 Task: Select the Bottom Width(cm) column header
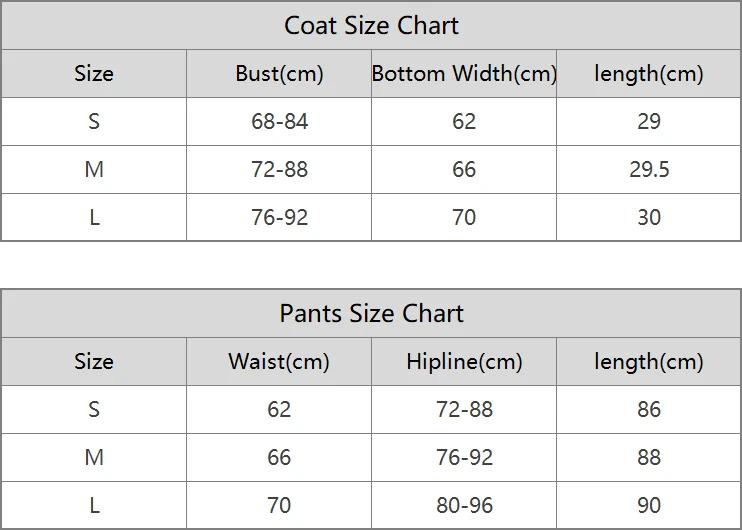pyautogui.click(x=464, y=74)
